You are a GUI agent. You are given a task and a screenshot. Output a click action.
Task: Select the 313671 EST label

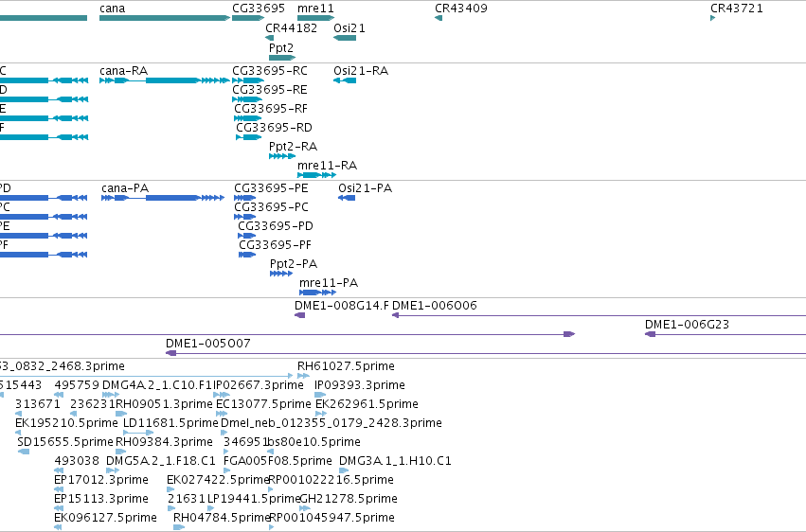point(38,404)
